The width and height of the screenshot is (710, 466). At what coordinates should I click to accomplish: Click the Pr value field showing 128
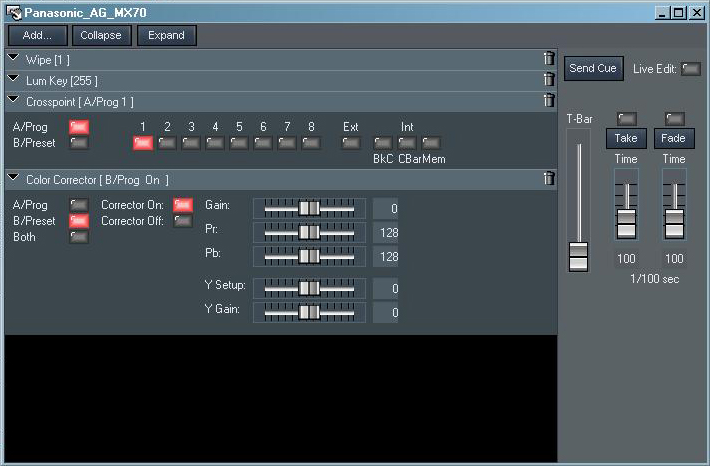[x=385, y=232]
